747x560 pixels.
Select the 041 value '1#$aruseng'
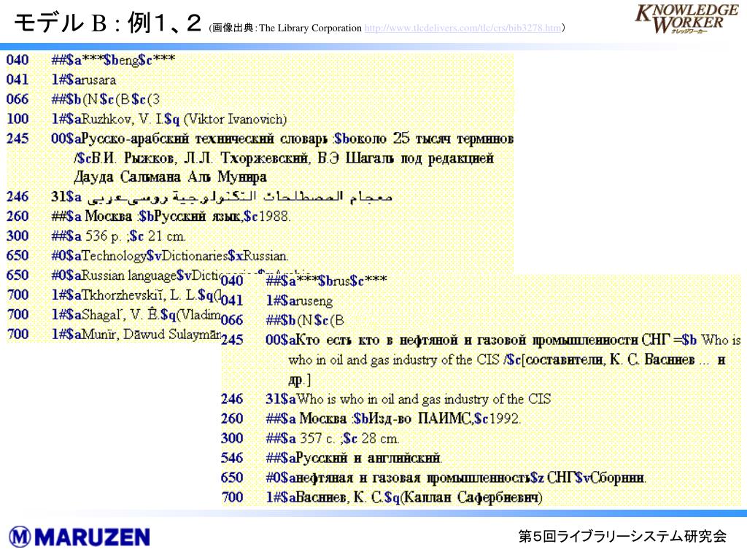299,300
